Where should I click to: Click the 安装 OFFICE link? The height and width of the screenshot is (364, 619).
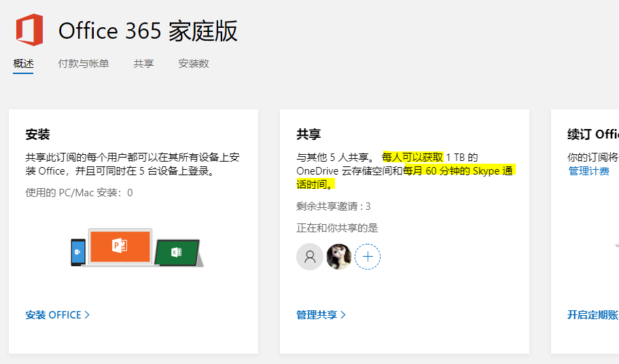click(58, 314)
